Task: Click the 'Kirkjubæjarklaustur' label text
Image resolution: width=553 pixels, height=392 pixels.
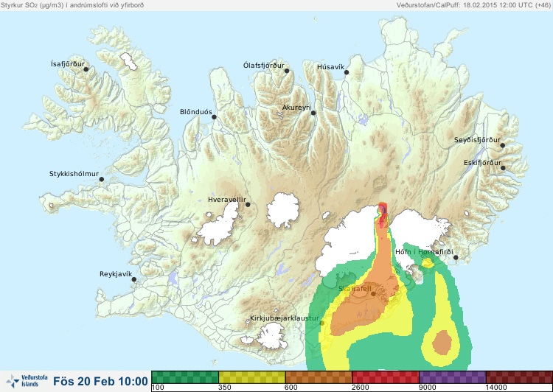Action: (x=285, y=318)
